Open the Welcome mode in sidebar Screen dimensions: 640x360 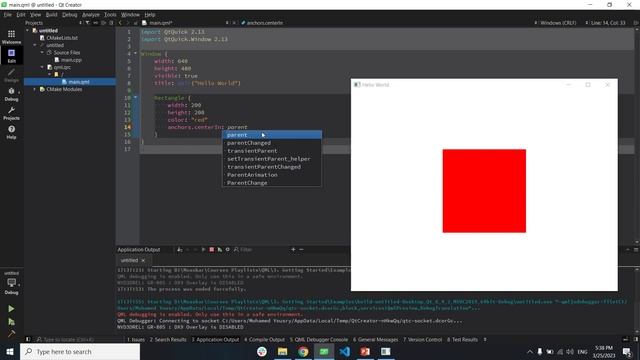(x=11, y=37)
